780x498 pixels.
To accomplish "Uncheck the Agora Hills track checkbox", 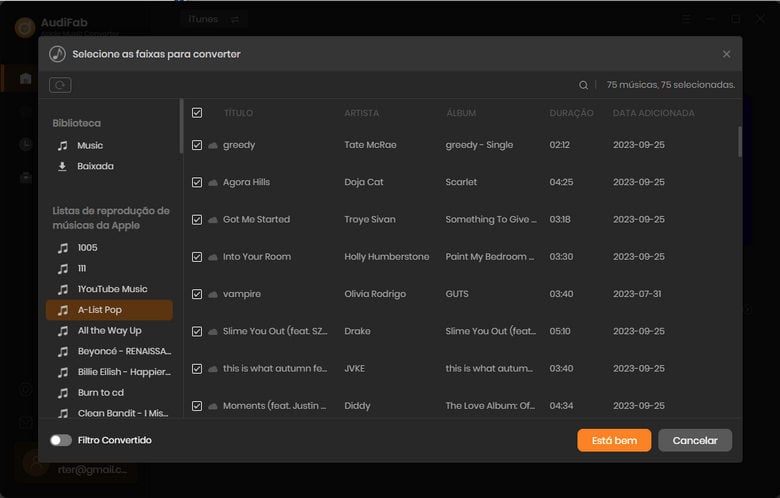I will (x=197, y=183).
